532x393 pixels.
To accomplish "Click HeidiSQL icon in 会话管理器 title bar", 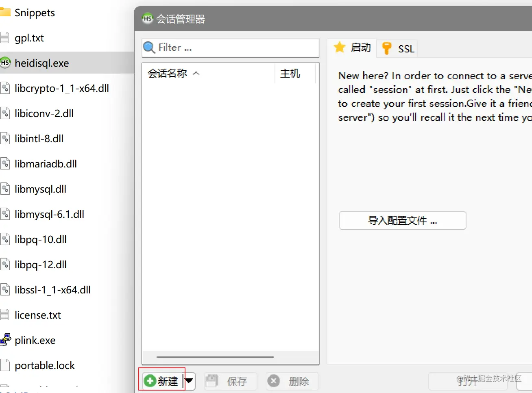I will click(147, 18).
